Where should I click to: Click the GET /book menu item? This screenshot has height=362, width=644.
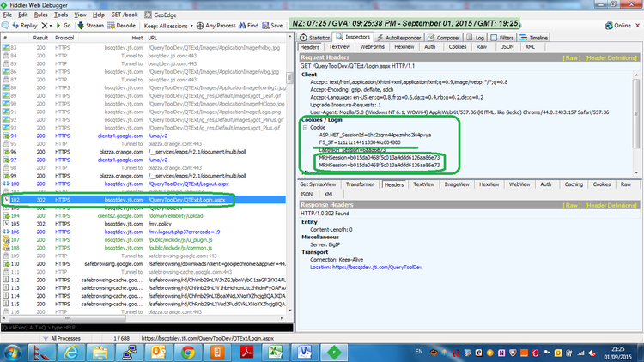[x=125, y=15]
